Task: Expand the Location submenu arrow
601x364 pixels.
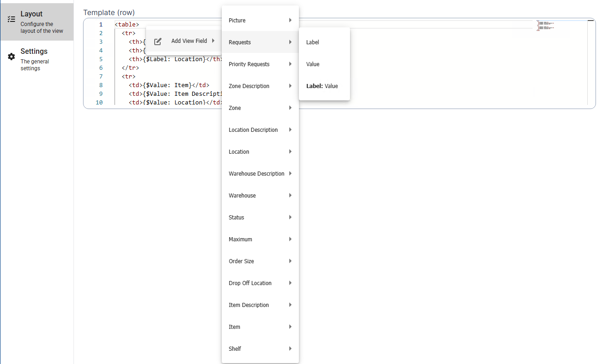Action: point(290,151)
